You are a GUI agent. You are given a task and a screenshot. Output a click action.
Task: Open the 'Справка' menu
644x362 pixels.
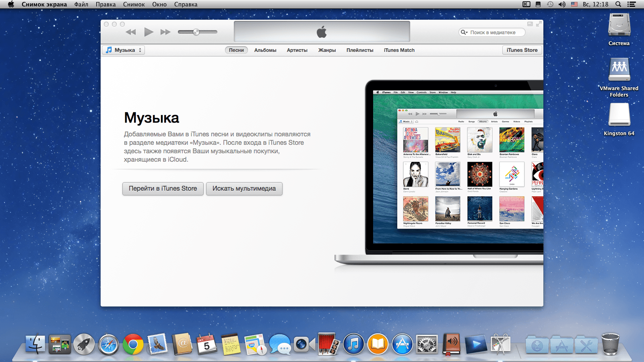point(186,4)
